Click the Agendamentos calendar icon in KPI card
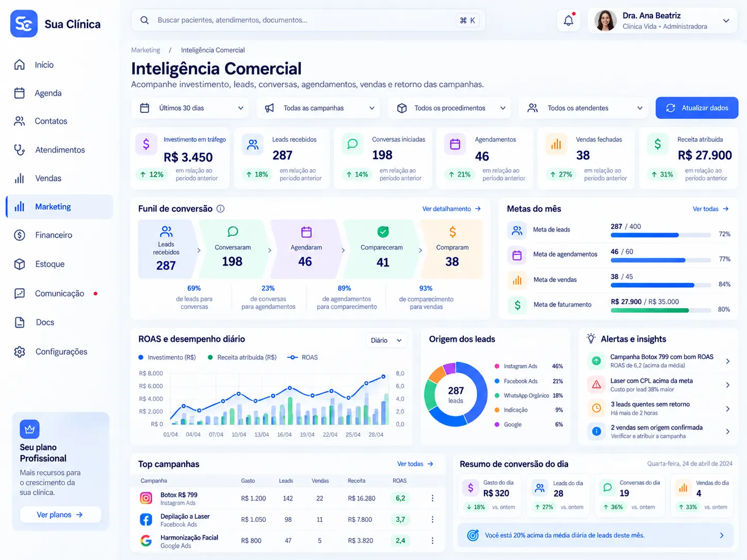This screenshot has height=560, width=747. coord(455,144)
